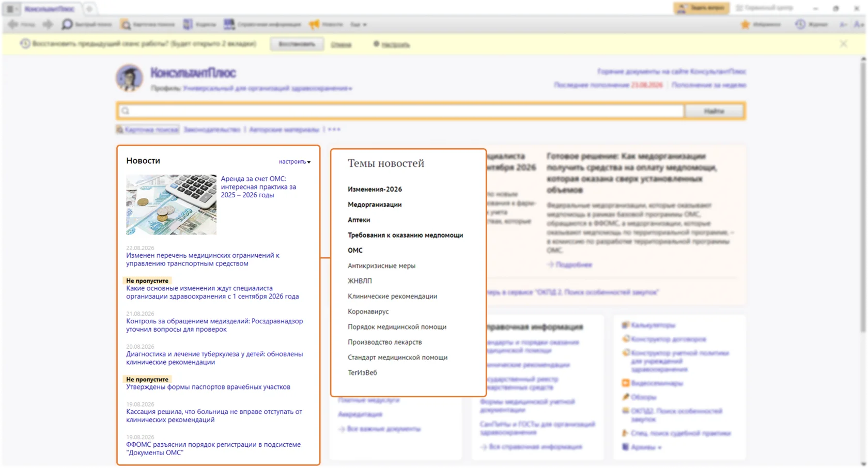This screenshot has height=468, width=868.
Task: Select news topic Порядок медицинской помощи
Action: click(x=397, y=326)
